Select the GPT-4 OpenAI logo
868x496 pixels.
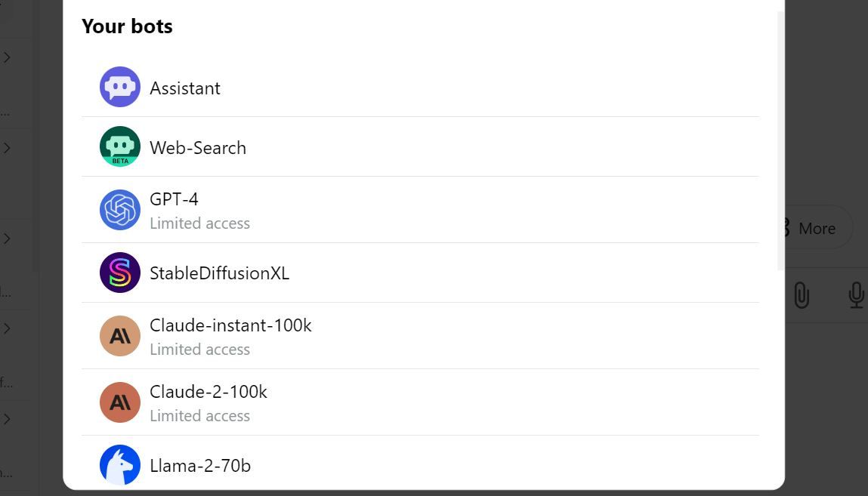119,209
